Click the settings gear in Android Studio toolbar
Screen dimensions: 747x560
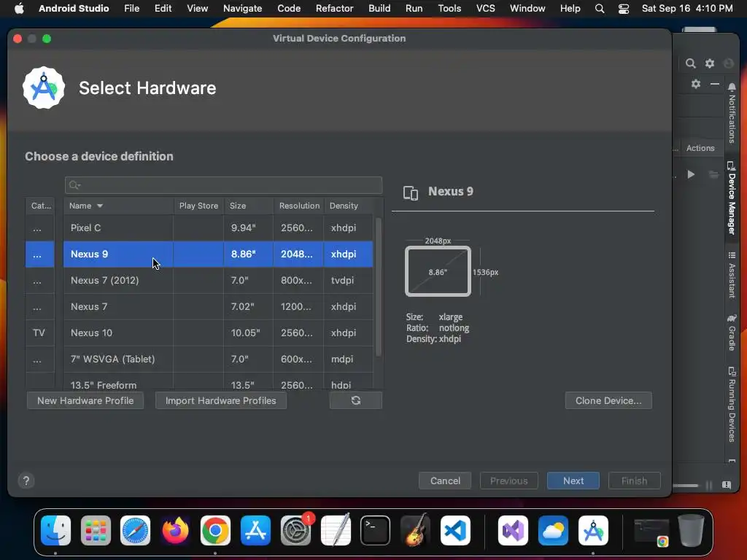coord(709,63)
